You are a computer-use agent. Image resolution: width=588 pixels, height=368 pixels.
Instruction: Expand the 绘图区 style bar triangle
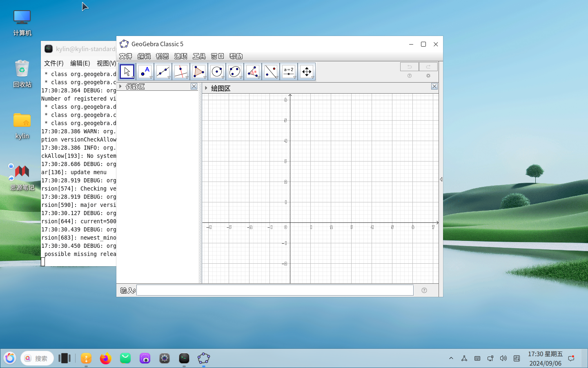pyautogui.click(x=206, y=88)
